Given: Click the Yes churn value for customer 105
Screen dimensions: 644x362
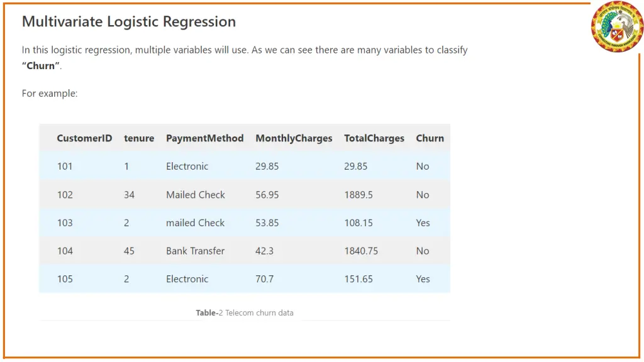Looking at the screenshot, I should pos(423,279).
